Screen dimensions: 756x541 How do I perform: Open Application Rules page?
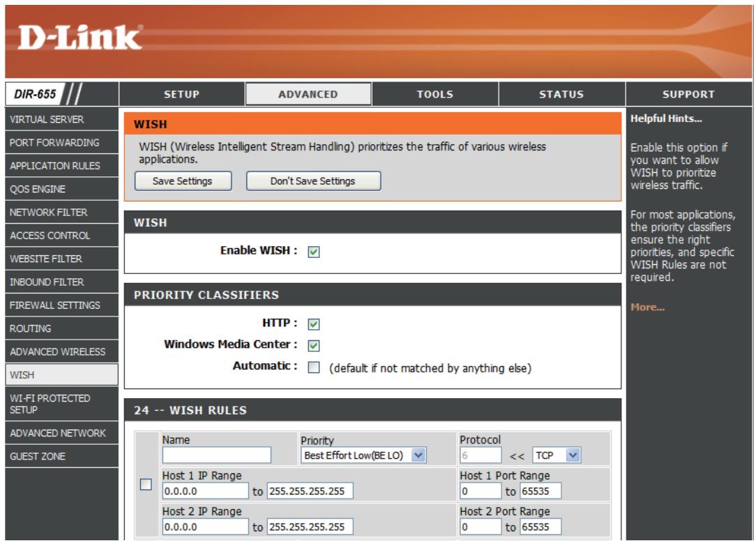[x=61, y=165]
